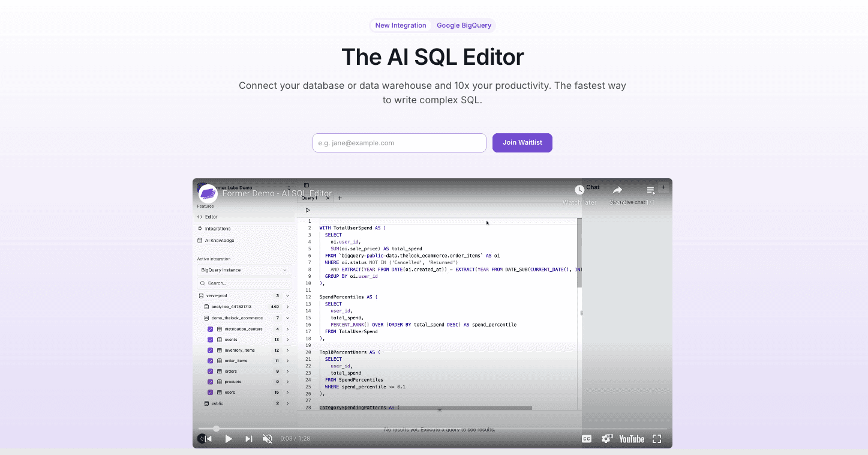This screenshot has width=868, height=455.
Task: Expand the users table chevron
Action: click(287, 393)
